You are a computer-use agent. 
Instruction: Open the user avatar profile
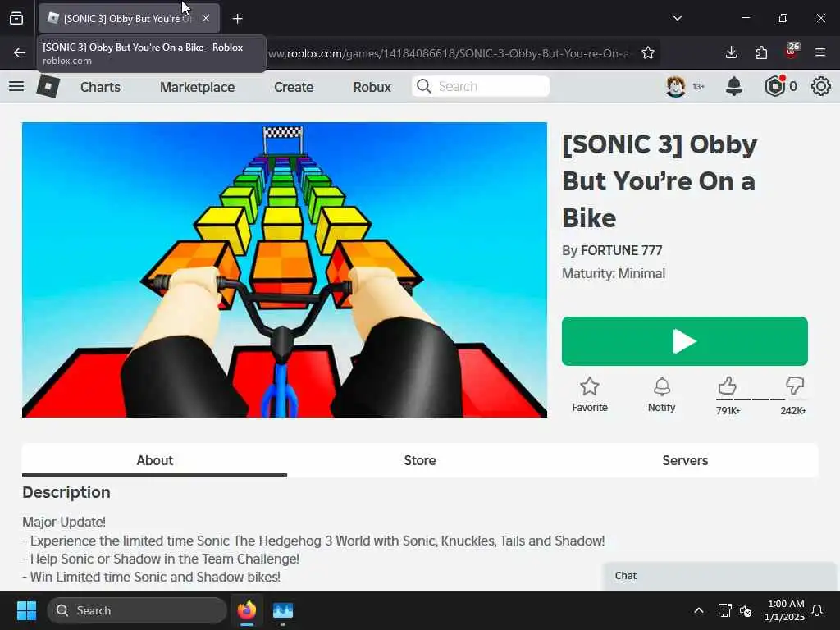point(676,86)
